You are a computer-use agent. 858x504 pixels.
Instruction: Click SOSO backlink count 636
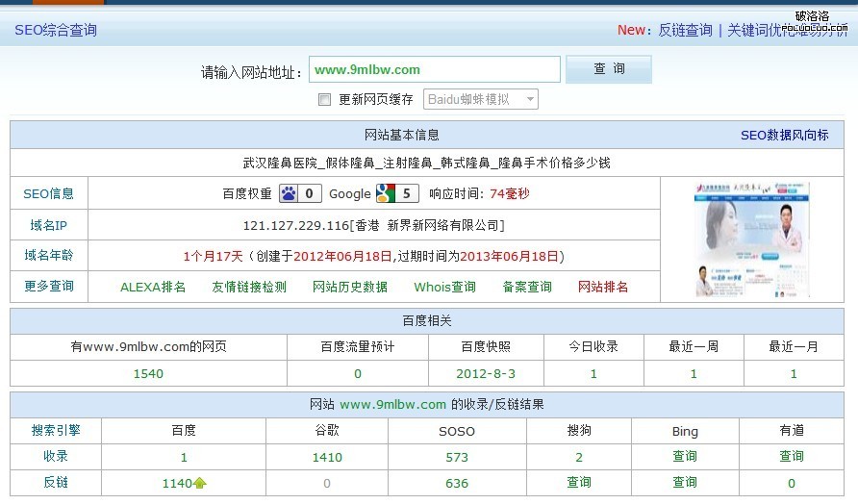pos(457,483)
